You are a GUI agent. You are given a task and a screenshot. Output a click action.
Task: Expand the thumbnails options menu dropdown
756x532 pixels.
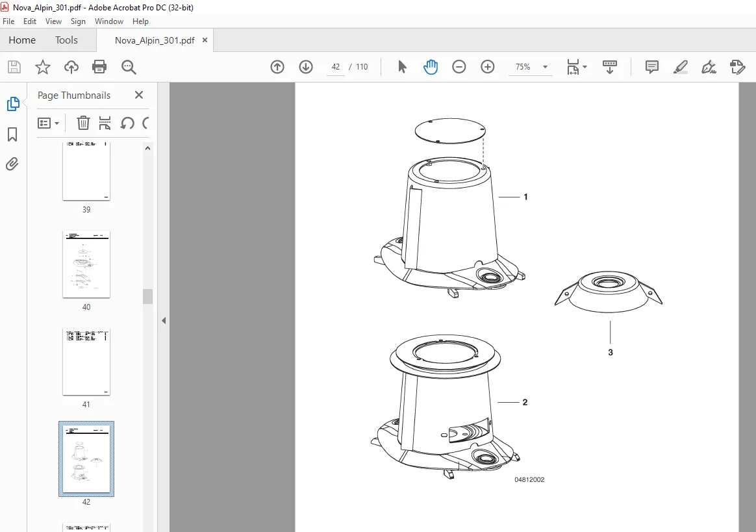48,123
